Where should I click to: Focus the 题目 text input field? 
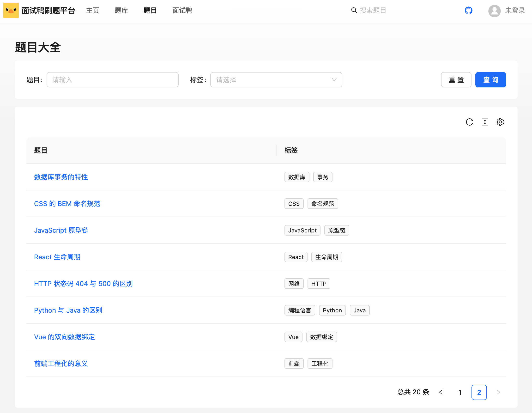(x=112, y=80)
